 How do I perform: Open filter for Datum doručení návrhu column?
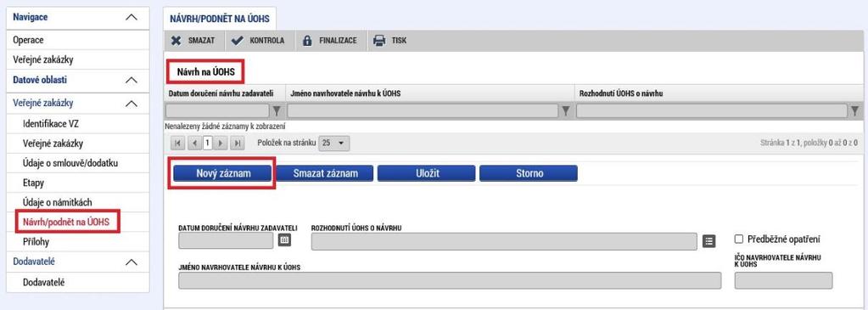click(277, 111)
